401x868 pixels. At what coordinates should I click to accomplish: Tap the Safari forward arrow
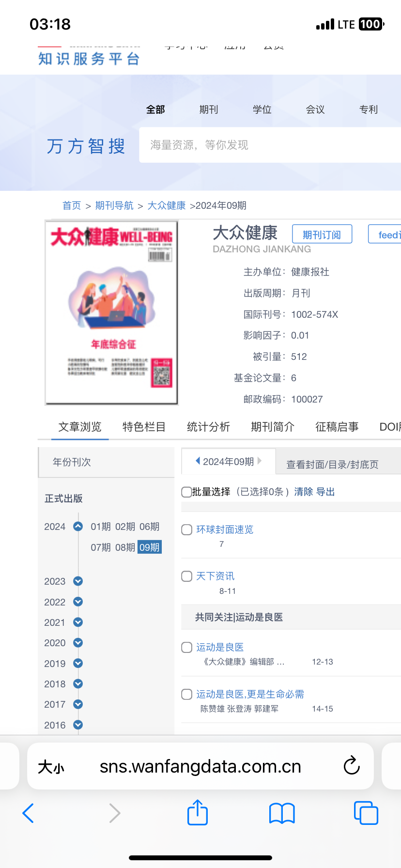(114, 813)
